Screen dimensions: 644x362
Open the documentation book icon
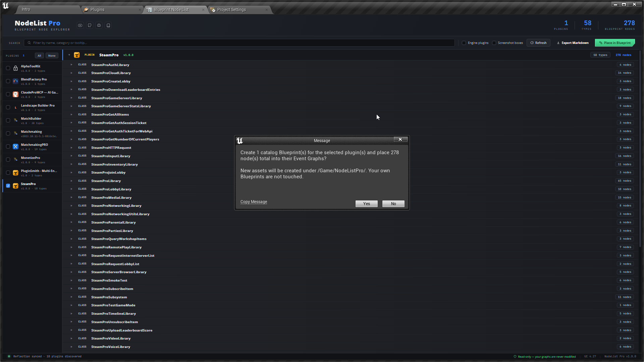(108, 25)
